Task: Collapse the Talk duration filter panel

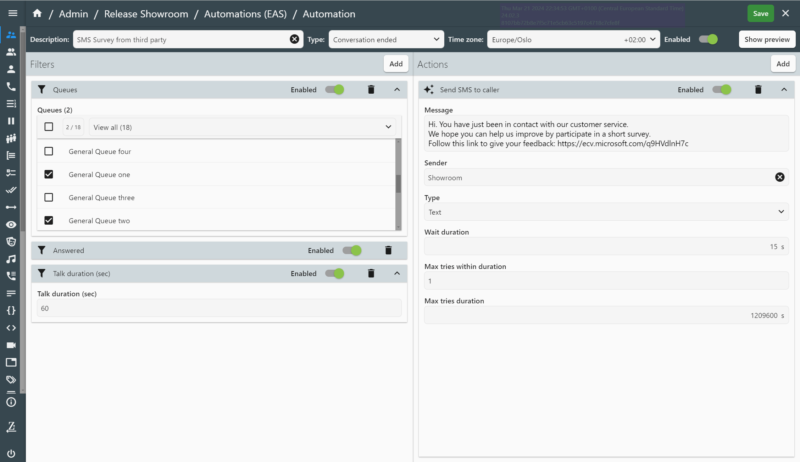Action: click(x=395, y=273)
